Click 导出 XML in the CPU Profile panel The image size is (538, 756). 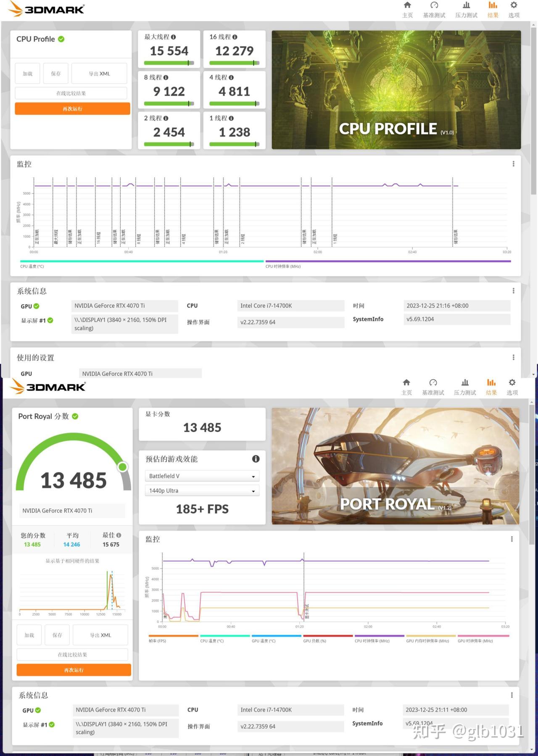pyautogui.click(x=99, y=74)
